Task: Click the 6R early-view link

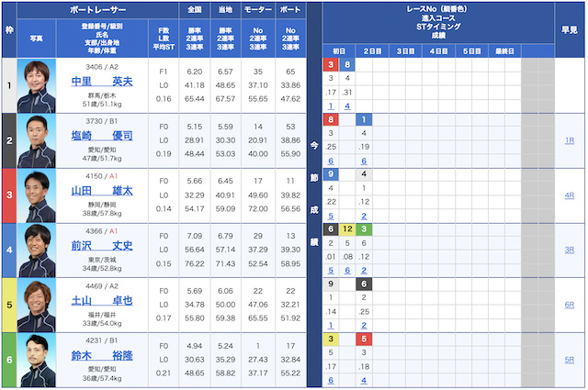Action: pos(570,305)
